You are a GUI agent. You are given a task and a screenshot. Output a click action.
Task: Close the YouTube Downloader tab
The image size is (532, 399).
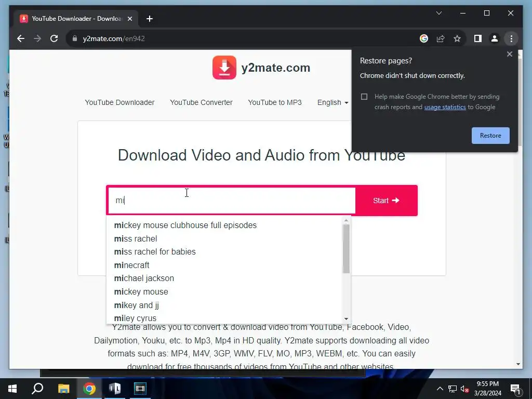(129, 19)
